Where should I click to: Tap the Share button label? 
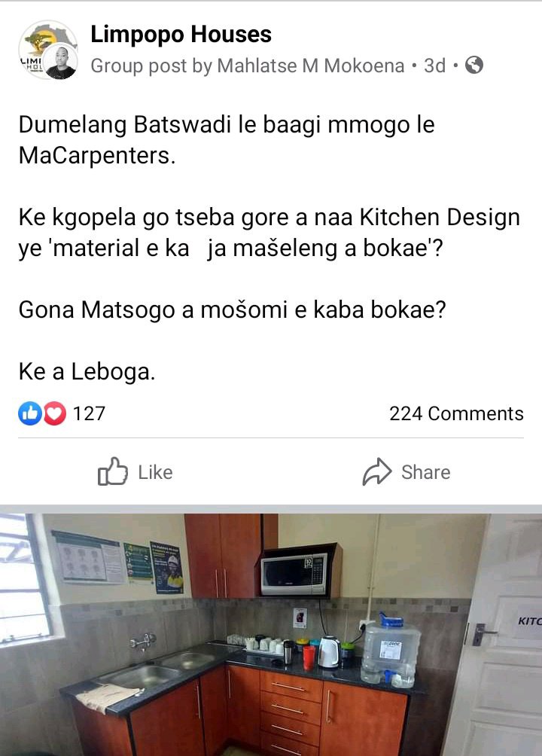pos(426,473)
